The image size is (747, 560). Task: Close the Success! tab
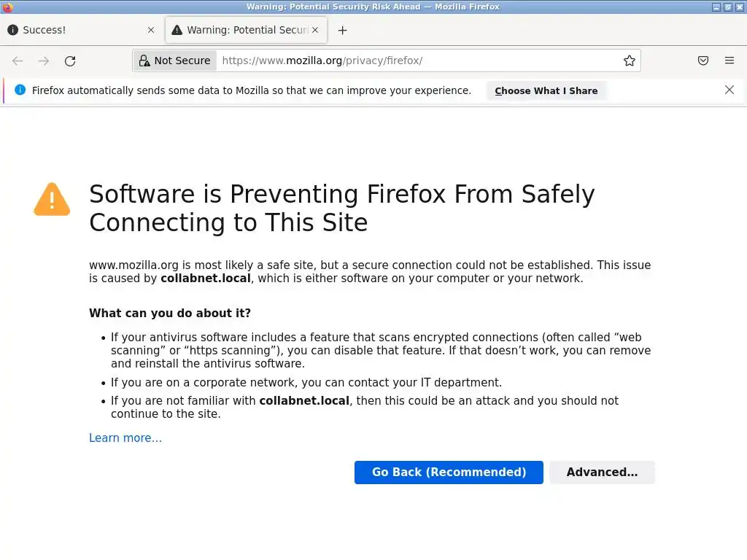(151, 30)
